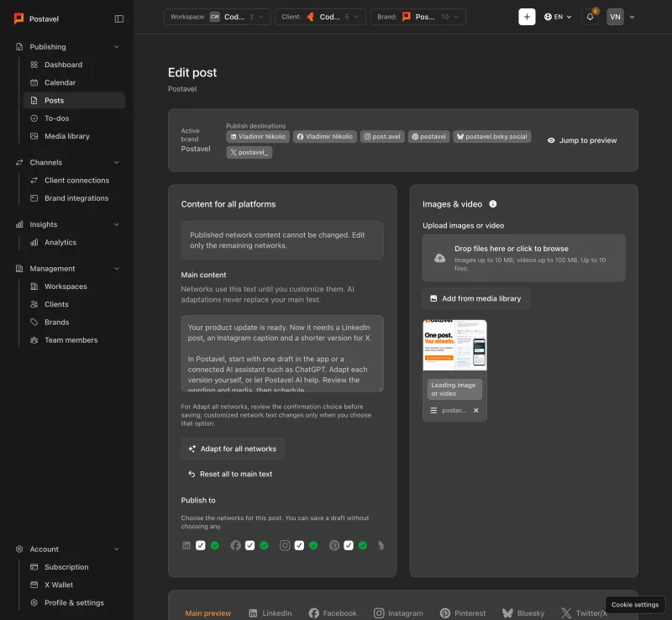
Task: Toggle the Instagram publish checkbox
Action: [299, 545]
